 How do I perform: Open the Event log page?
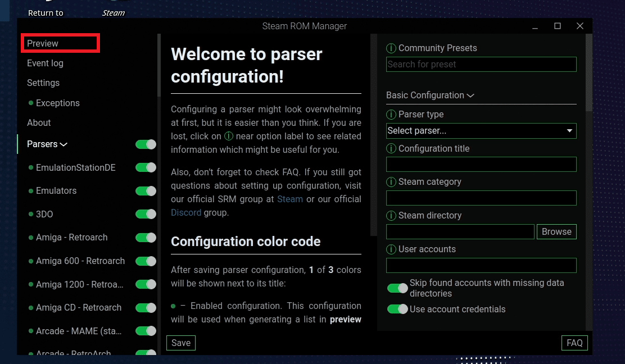pyautogui.click(x=45, y=63)
